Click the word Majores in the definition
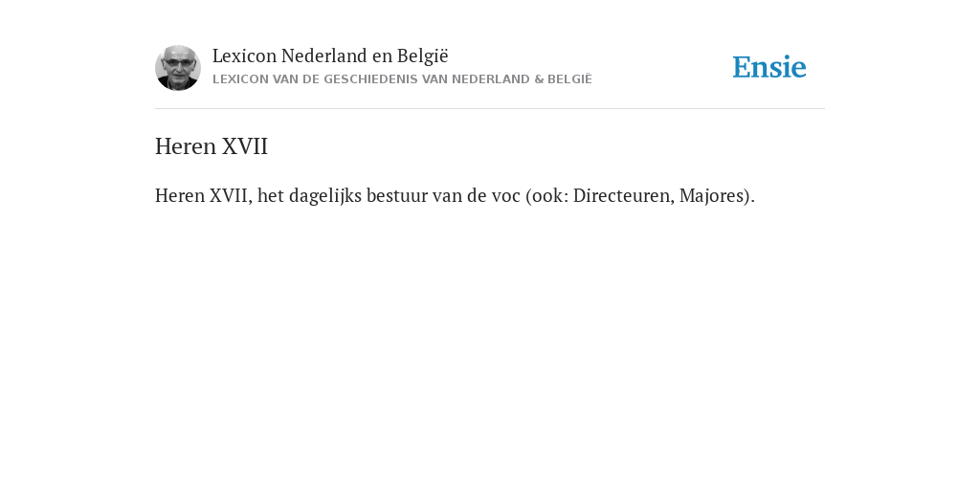 point(712,196)
